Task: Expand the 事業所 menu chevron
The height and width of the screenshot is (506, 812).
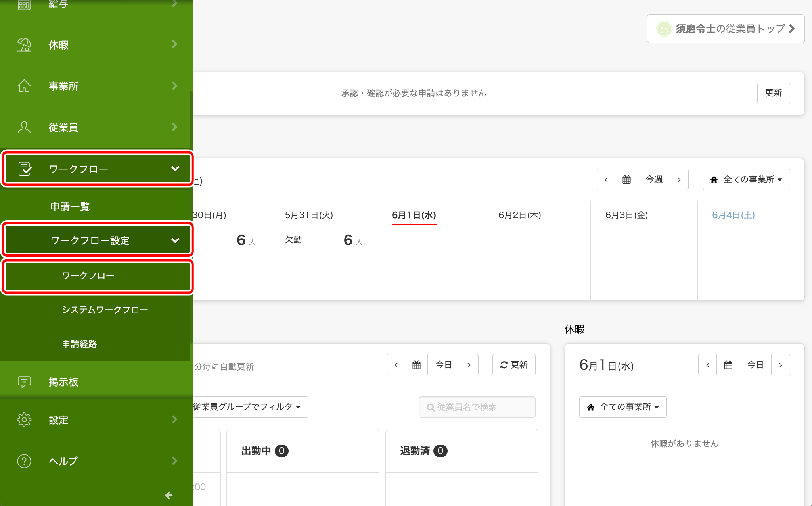Action: (x=174, y=85)
